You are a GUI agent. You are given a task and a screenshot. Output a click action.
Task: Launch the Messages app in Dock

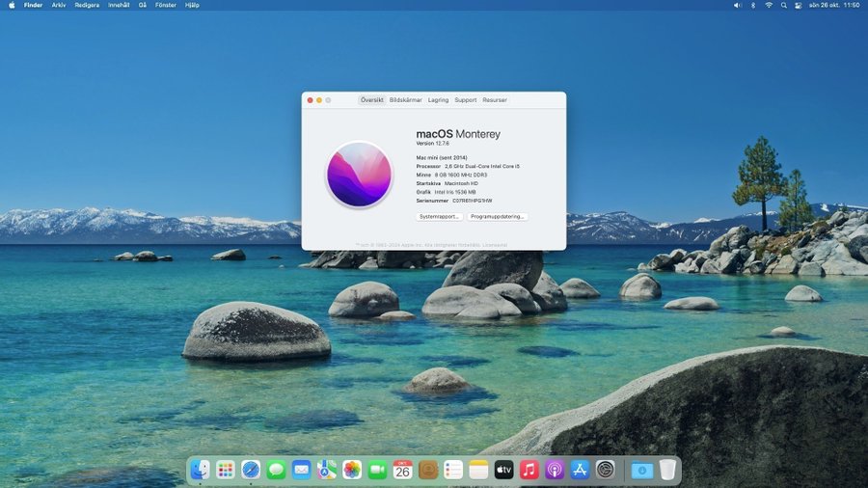[276, 470]
